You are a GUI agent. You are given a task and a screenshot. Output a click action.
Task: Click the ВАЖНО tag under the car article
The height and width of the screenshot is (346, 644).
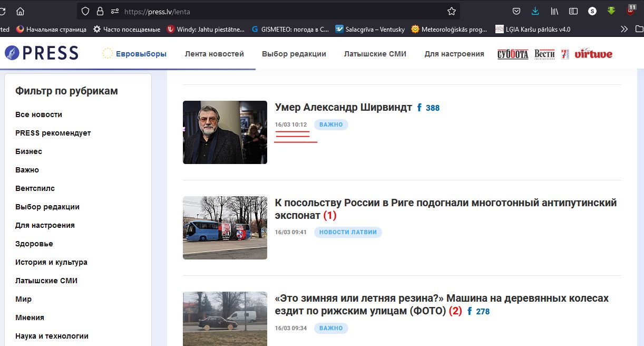pos(331,328)
